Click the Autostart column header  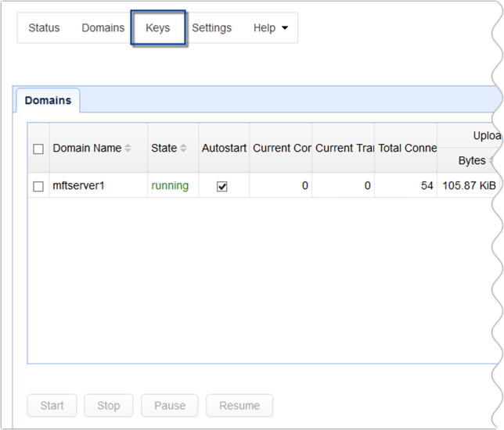coord(224,148)
